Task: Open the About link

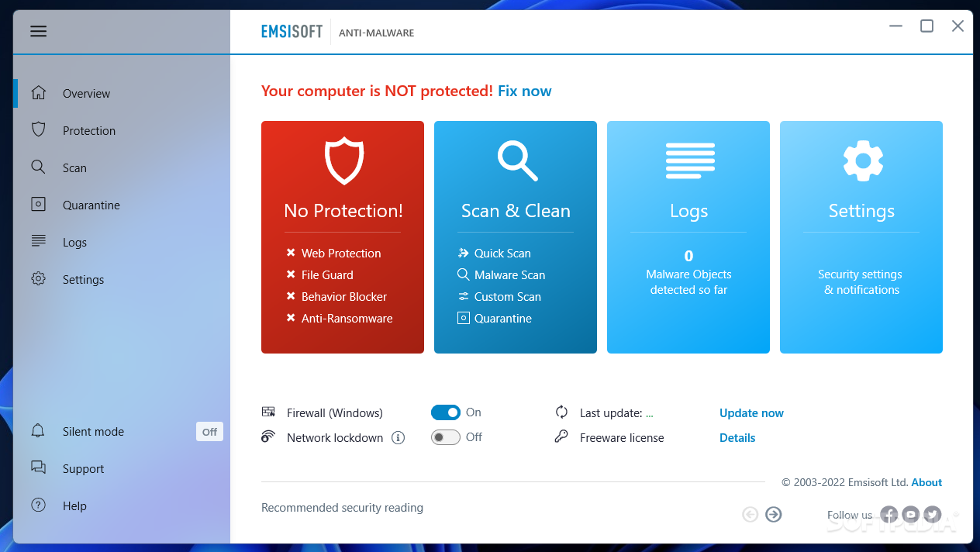Action: (927, 482)
